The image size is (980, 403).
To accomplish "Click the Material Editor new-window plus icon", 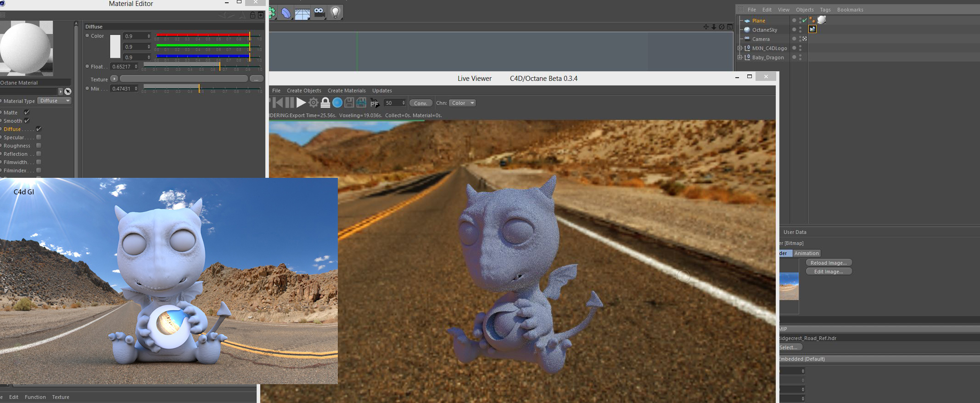I will [261, 15].
